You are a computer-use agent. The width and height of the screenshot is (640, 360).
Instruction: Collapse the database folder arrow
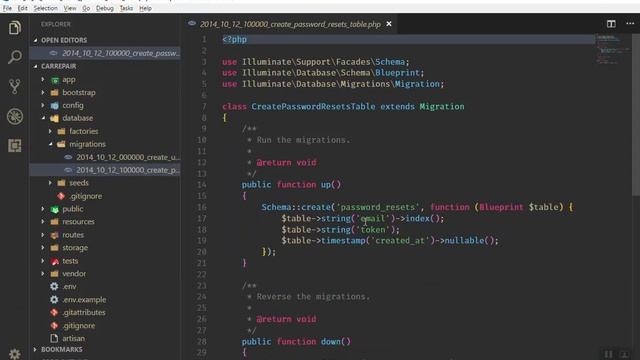pos(43,118)
